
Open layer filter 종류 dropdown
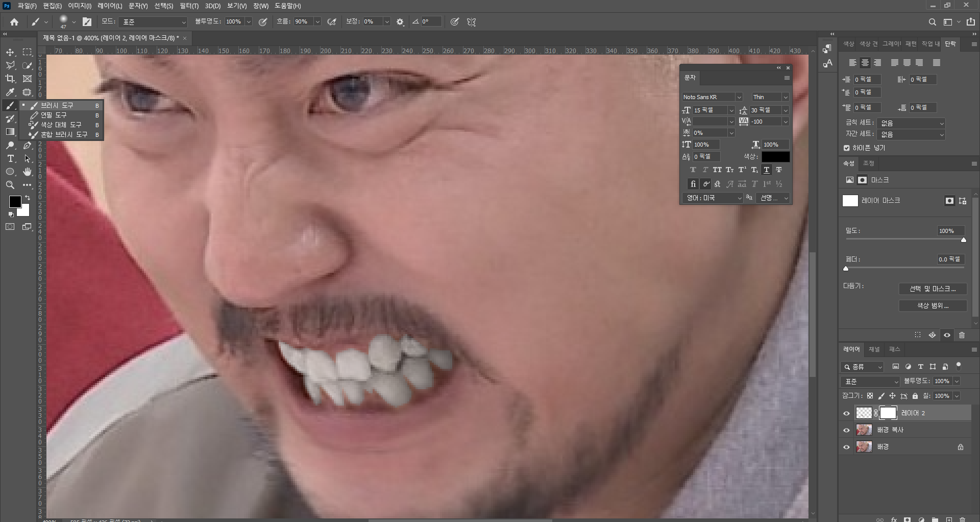coord(863,367)
